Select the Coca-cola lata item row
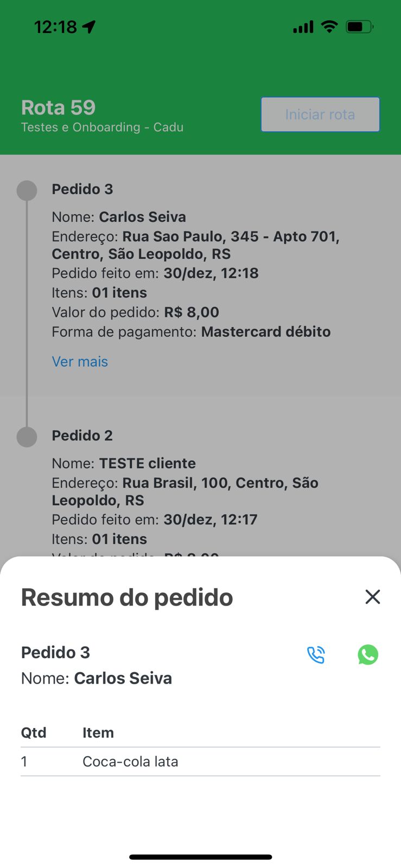The height and width of the screenshot is (868, 401). (x=200, y=762)
